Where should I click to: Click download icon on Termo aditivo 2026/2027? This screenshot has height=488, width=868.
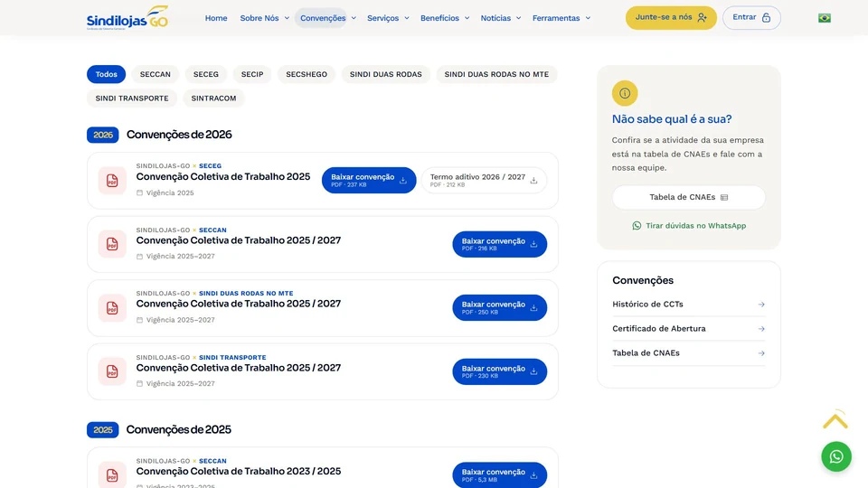point(533,181)
